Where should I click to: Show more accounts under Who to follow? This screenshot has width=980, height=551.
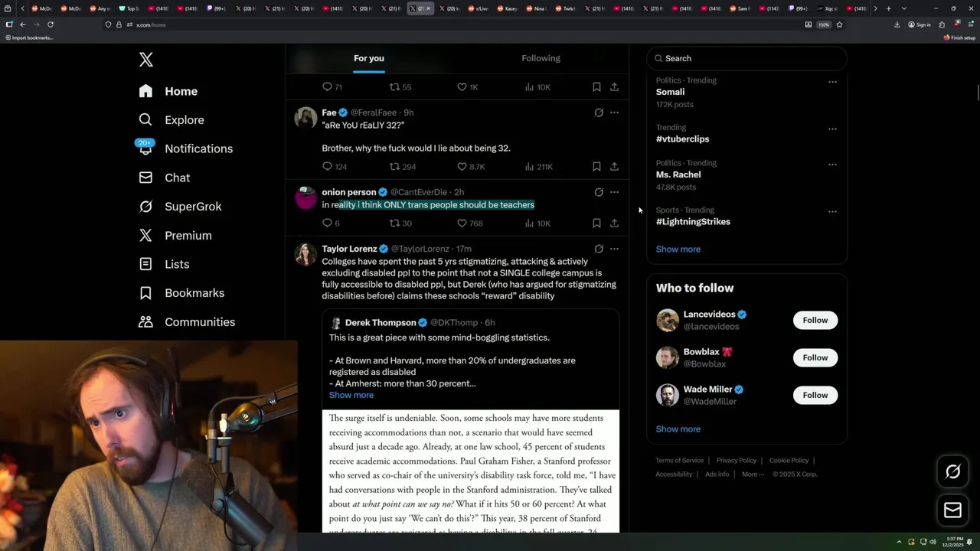[x=678, y=429]
